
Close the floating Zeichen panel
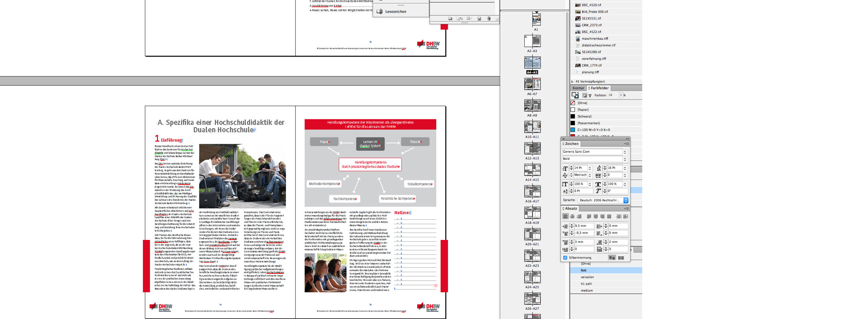point(563,139)
